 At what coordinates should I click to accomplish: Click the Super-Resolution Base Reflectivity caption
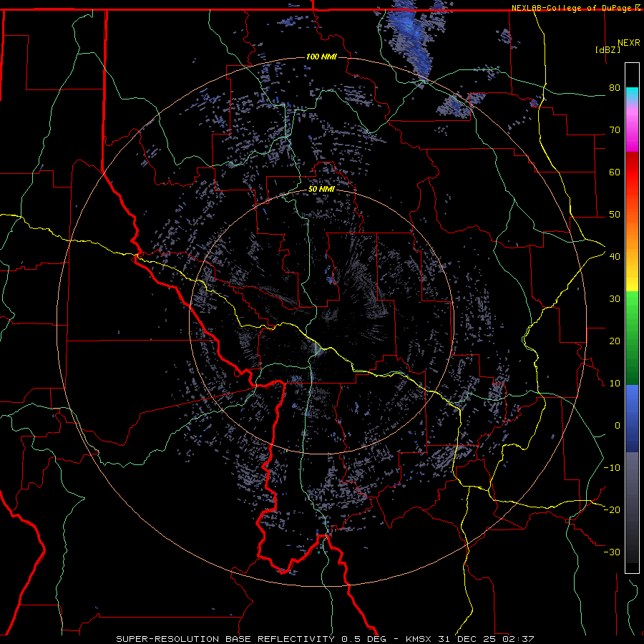[x=225, y=639]
